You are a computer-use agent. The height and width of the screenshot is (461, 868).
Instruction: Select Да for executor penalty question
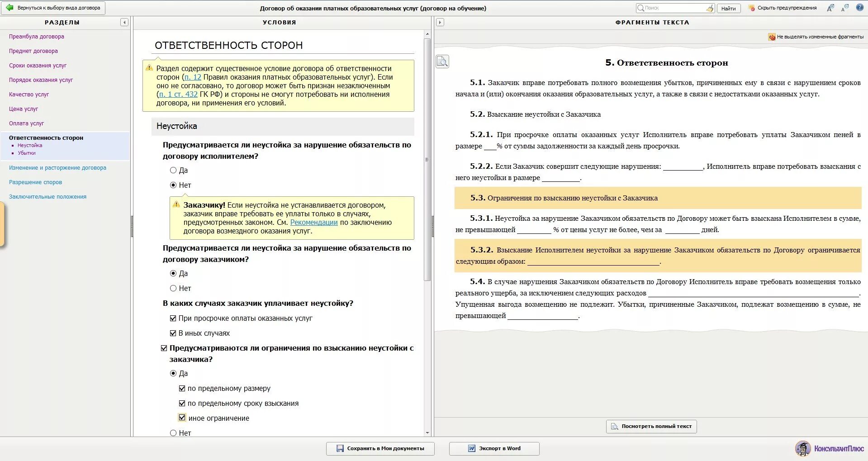pos(173,170)
